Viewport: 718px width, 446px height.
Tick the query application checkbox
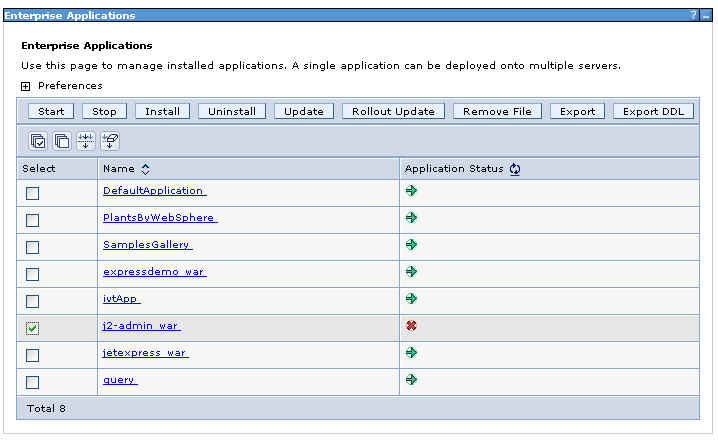33,382
